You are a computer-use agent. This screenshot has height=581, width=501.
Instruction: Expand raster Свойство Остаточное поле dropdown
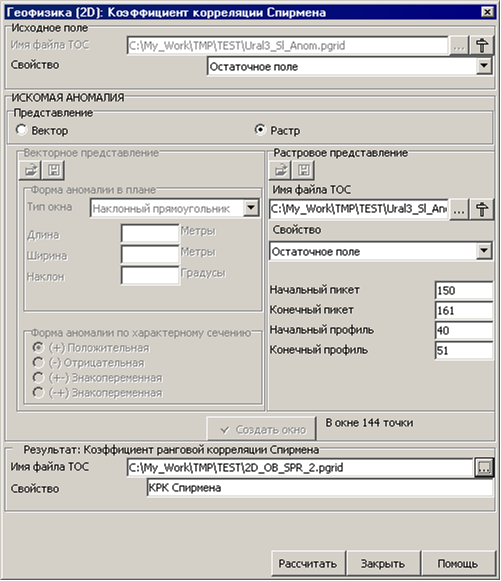click(x=484, y=251)
